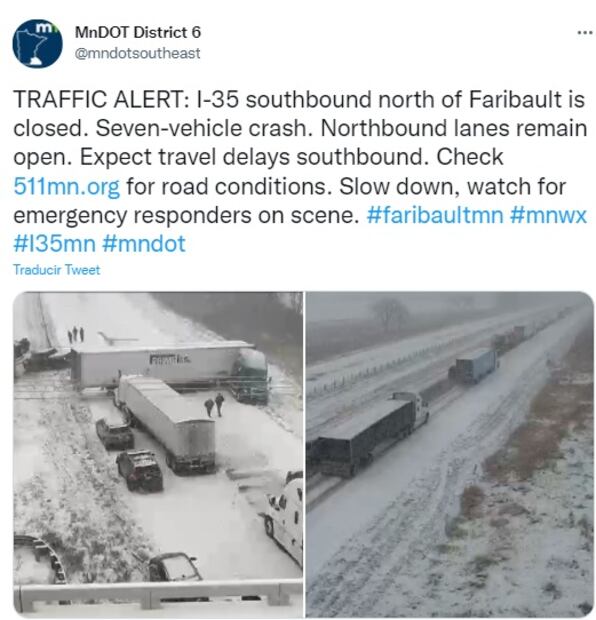The height and width of the screenshot is (620, 596).
Task: Click the black SUV in the left crash photo
Action: click(x=140, y=470)
